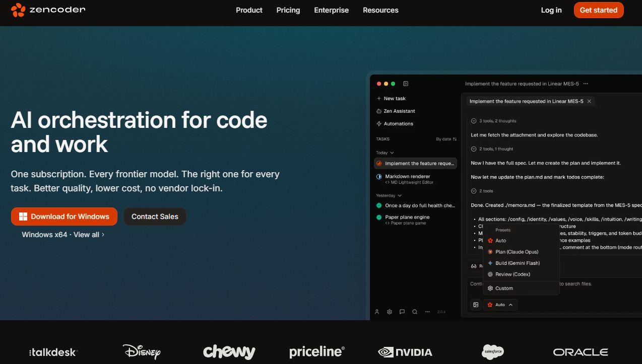Select Review (Codex) preset

pos(522,274)
